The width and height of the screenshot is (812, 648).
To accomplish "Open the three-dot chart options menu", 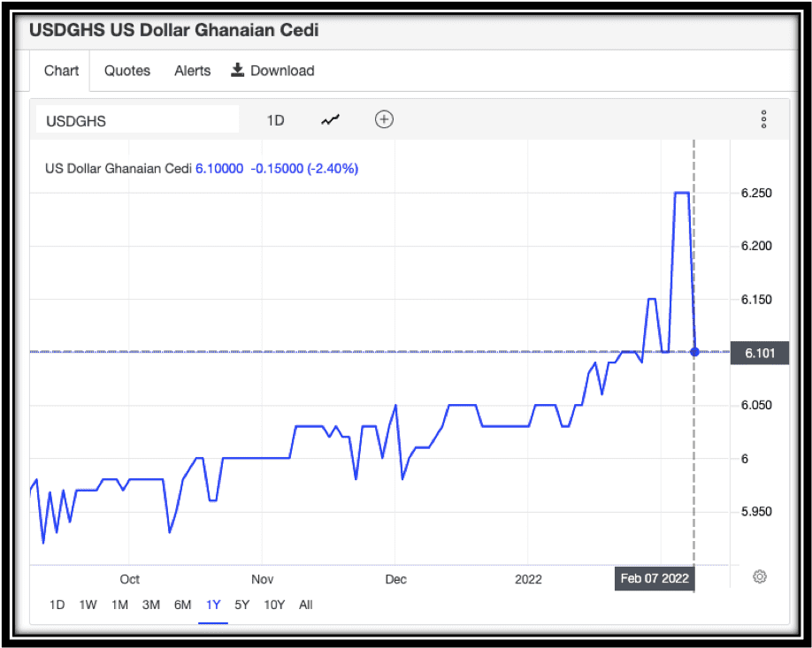I will coord(763,119).
